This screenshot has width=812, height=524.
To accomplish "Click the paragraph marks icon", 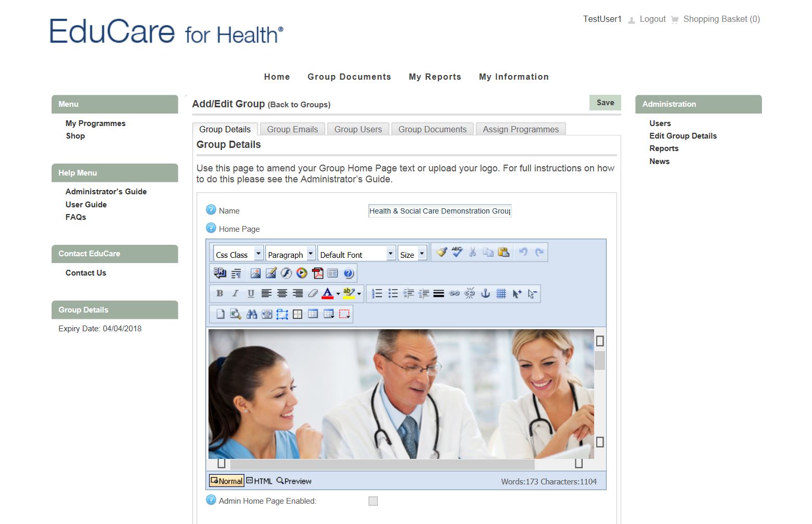I will click(236, 273).
